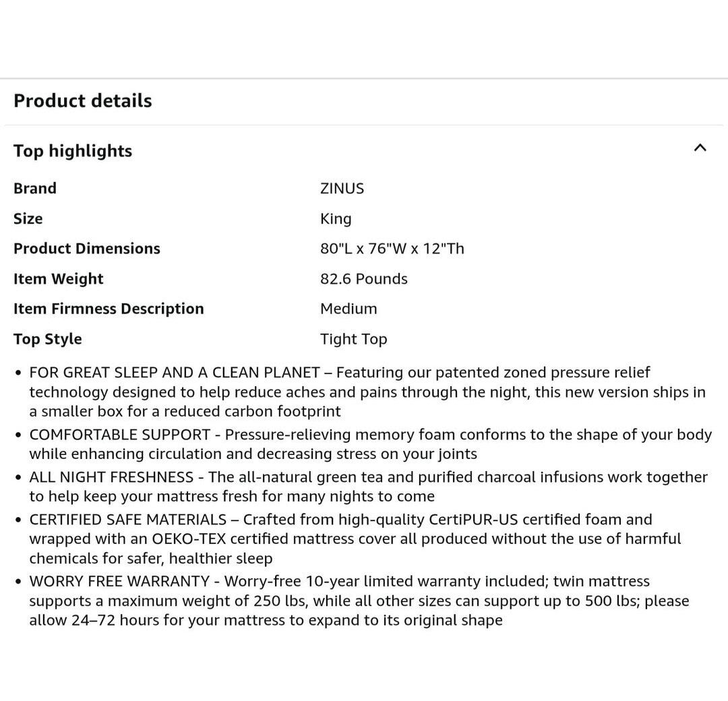Select the 80"L x 76"W x 12"Th dimensions value
This screenshot has height=701, width=728.
coord(392,249)
